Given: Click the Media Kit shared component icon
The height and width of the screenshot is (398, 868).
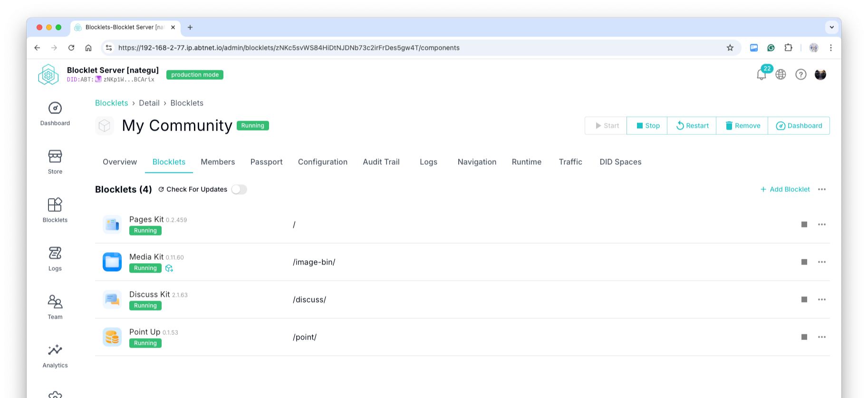Looking at the screenshot, I should [169, 268].
